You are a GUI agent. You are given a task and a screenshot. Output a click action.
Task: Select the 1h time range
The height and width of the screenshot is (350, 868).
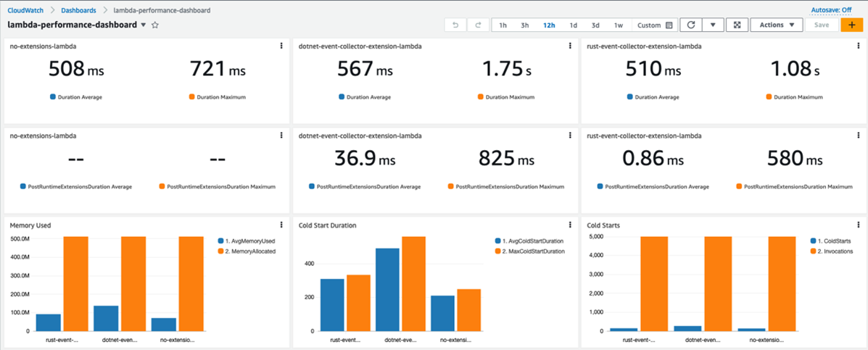(503, 25)
